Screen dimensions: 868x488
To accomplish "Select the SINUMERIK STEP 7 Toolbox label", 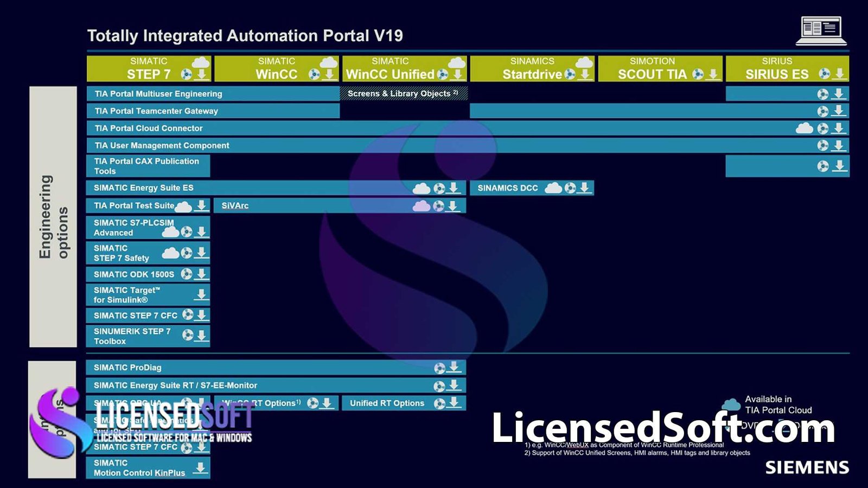I will pos(132,336).
